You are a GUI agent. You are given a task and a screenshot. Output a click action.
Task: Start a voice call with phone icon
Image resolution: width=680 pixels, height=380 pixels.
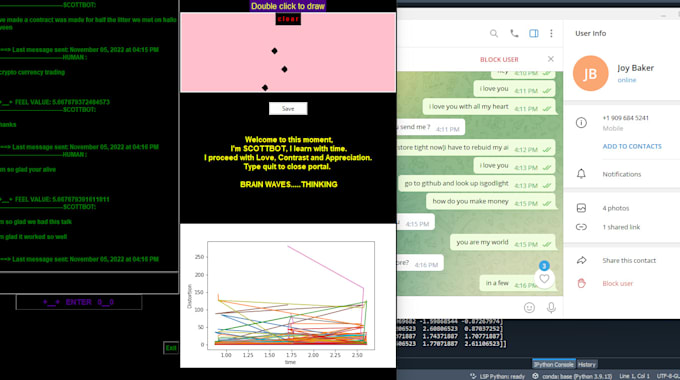pos(514,33)
